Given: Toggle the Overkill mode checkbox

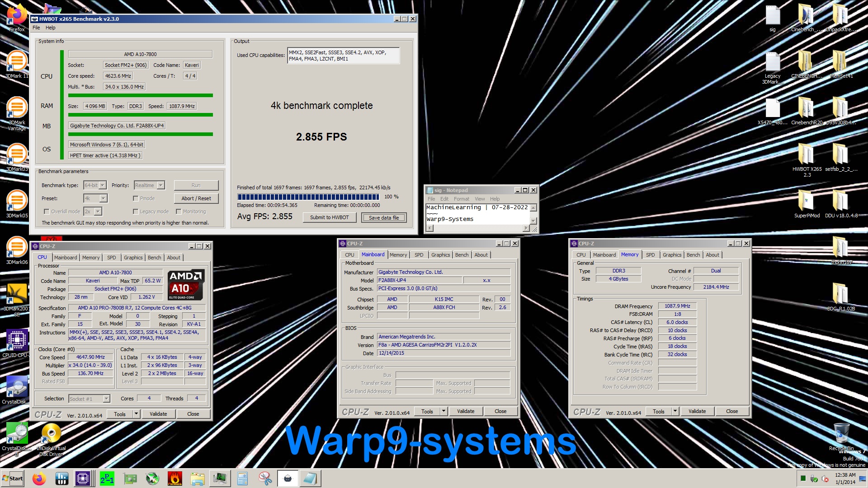Looking at the screenshot, I should click(47, 211).
